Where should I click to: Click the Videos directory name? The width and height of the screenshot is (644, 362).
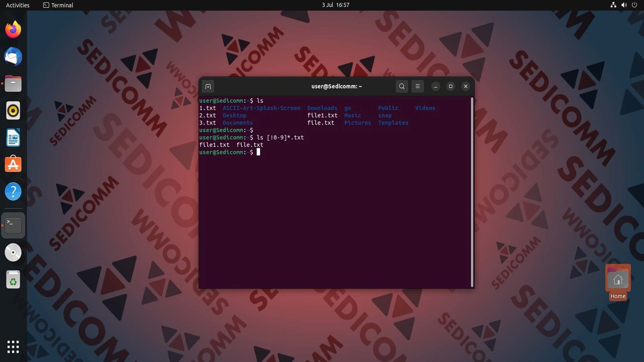(425, 108)
